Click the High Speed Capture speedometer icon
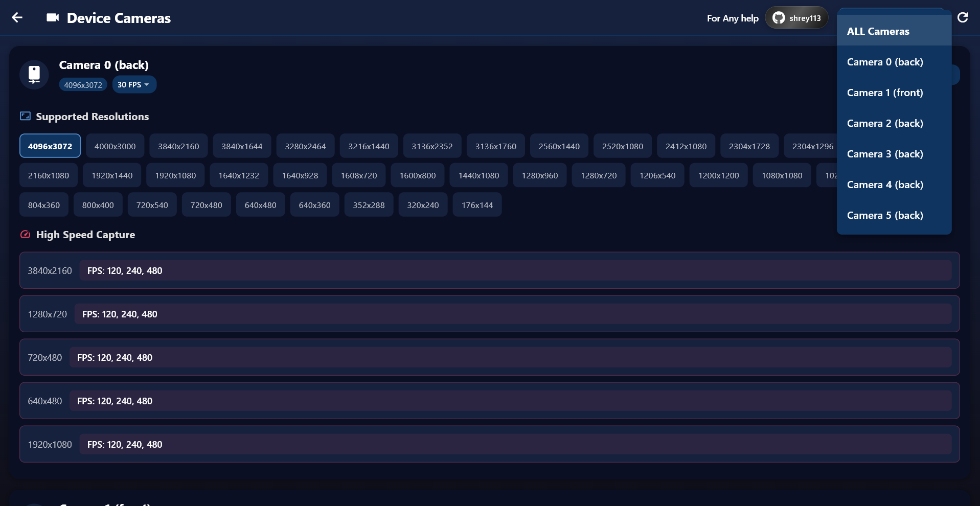Screen dimensions: 980x506 (25, 235)
